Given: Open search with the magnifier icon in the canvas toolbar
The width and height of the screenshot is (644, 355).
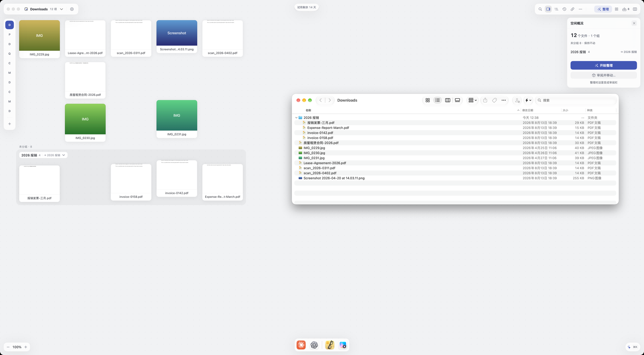Looking at the screenshot, I should (x=540, y=9).
